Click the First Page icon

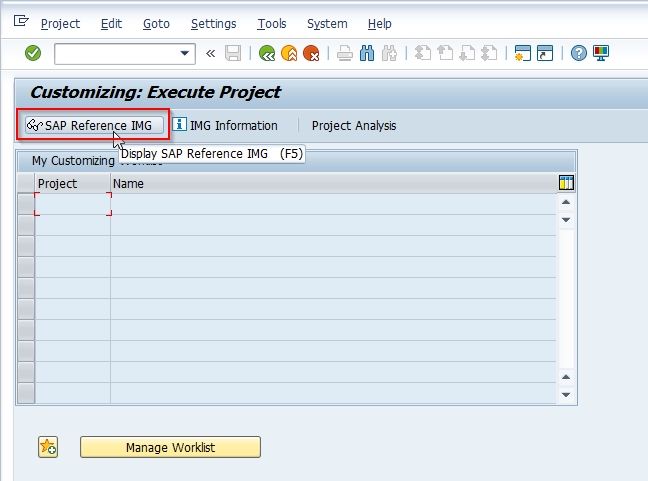tap(423, 53)
